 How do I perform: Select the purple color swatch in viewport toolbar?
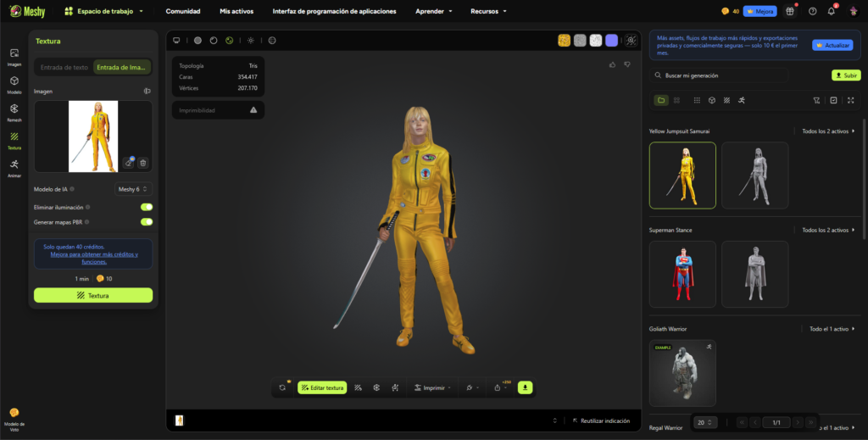pos(611,40)
